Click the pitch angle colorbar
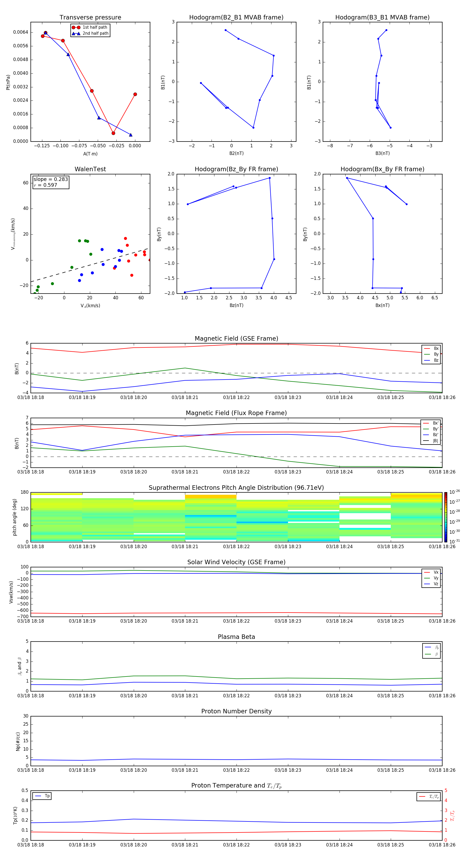The width and height of the screenshot is (473, 868). [446, 517]
